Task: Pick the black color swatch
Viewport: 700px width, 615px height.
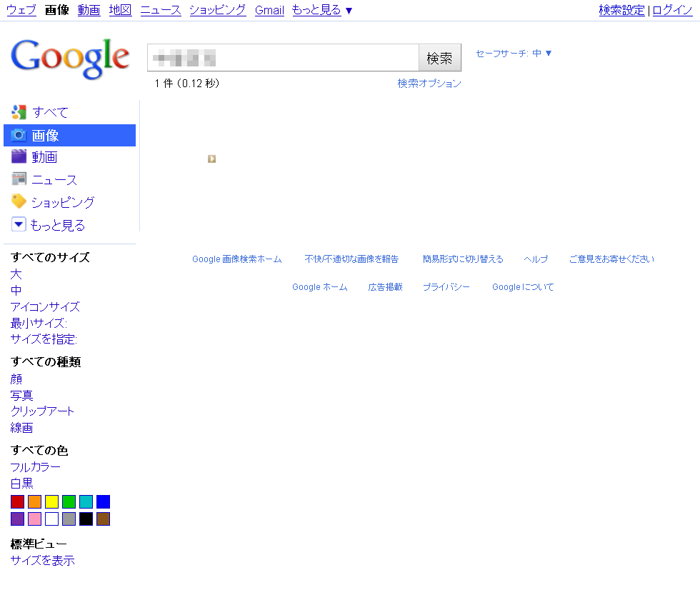Action: click(x=86, y=519)
